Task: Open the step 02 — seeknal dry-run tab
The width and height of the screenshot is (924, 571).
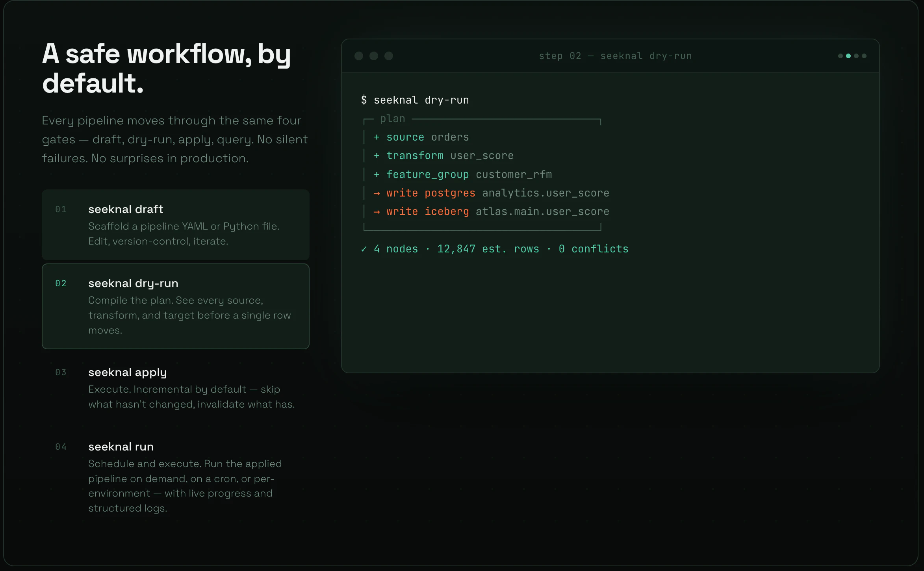Action: (615, 56)
